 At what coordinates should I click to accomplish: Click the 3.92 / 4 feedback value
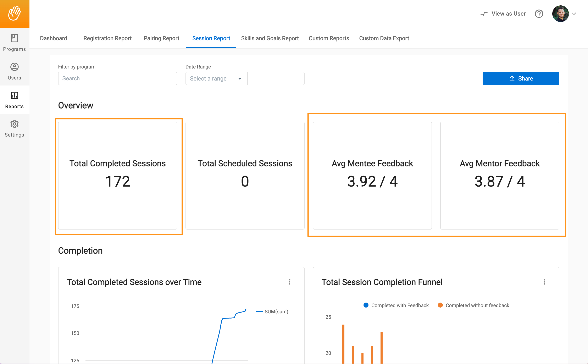click(372, 181)
